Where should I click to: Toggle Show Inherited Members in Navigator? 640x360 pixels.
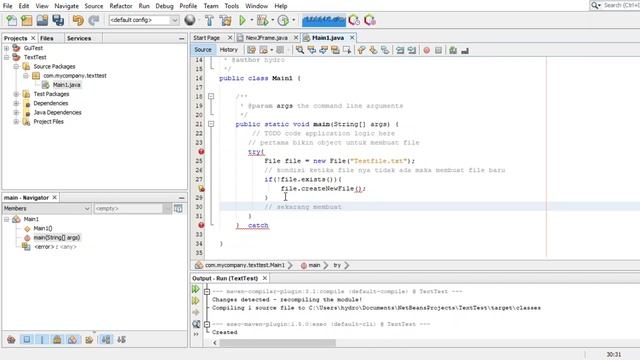coord(11,340)
